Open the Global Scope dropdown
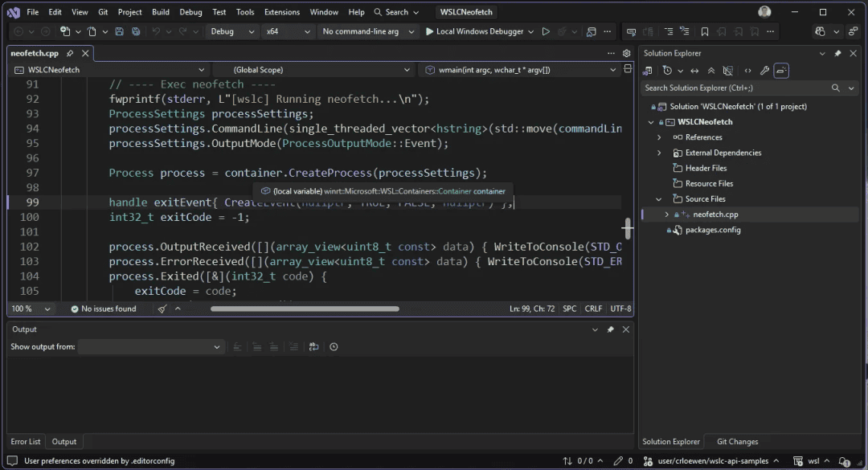868x470 pixels. (x=313, y=70)
